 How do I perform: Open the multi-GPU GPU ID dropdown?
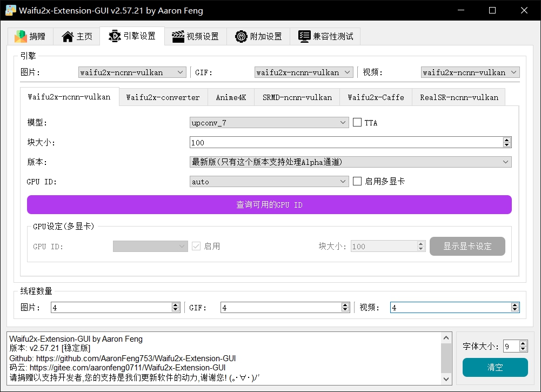coord(150,246)
